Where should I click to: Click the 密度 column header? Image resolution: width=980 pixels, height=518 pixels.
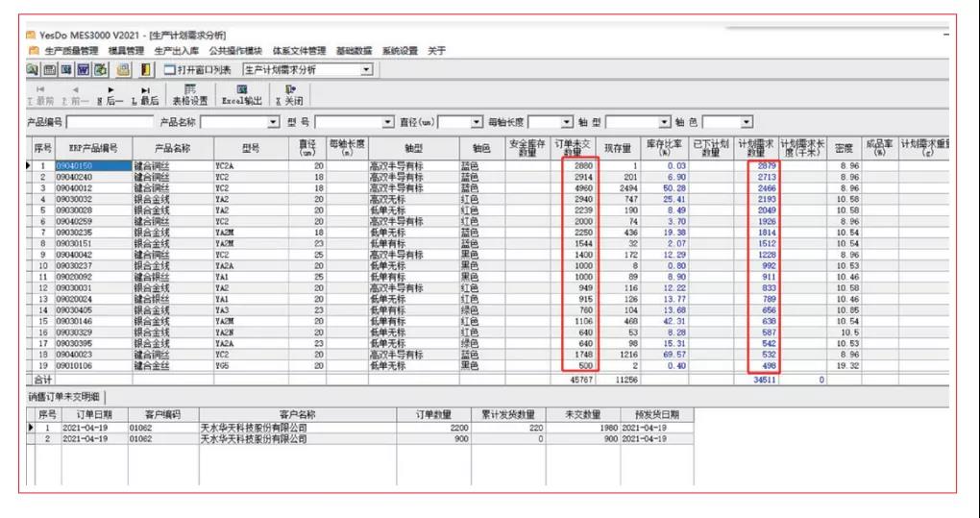(844, 149)
